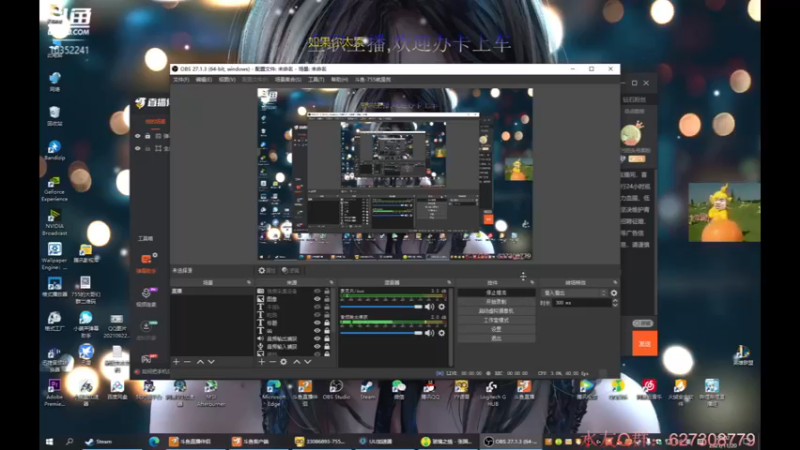The height and width of the screenshot is (450, 800).
Task: Open the GeForce Experience desktop icon
Action: (x=55, y=188)
